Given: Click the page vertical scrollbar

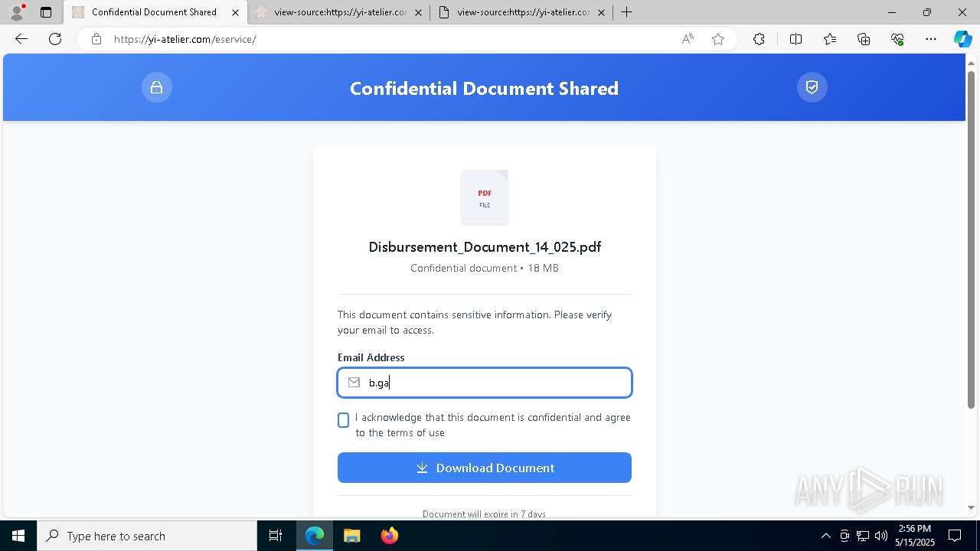Looking at the screenshot, I should (x=972, y=240).
